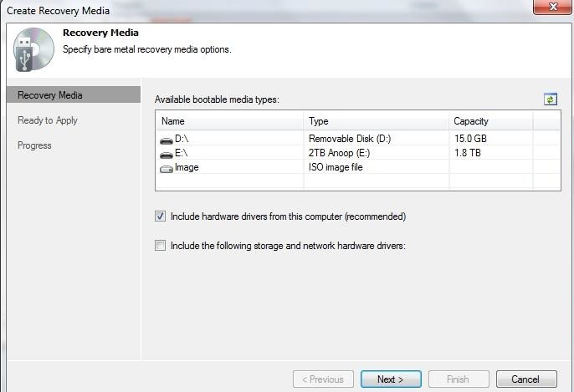
Task: Enable Include following storage and network drivers
Action: 160,245
